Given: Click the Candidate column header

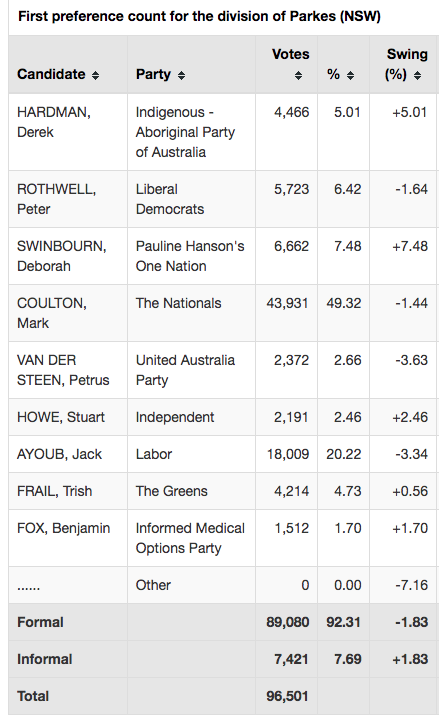Looking at the screenshot, I should pyautogui.click(x=51, y=74).
